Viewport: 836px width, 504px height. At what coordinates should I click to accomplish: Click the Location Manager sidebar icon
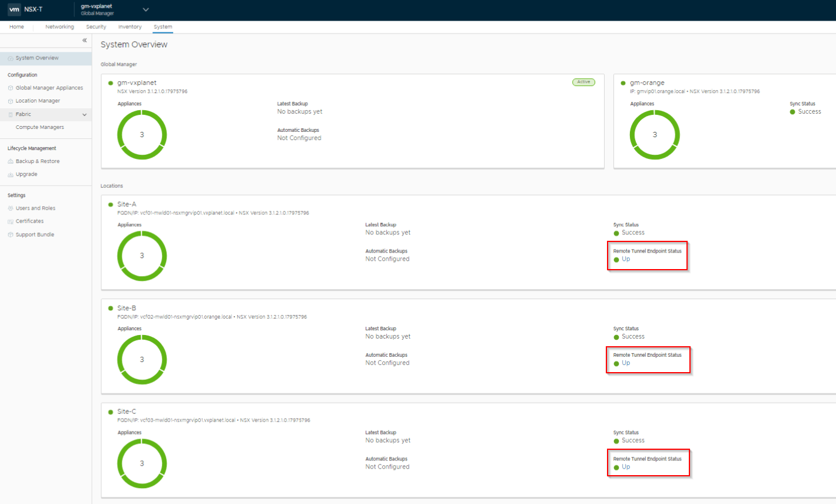click(11, 101)
